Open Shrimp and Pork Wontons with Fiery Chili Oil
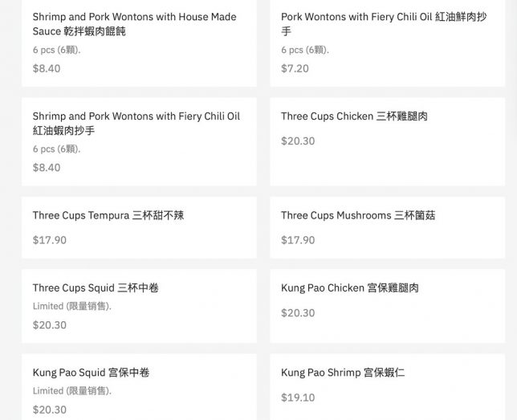 (136, 123)
